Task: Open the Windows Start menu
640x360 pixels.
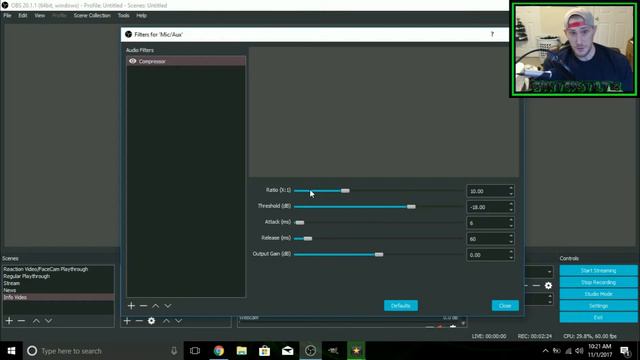Action: click(x=11, y=351)
